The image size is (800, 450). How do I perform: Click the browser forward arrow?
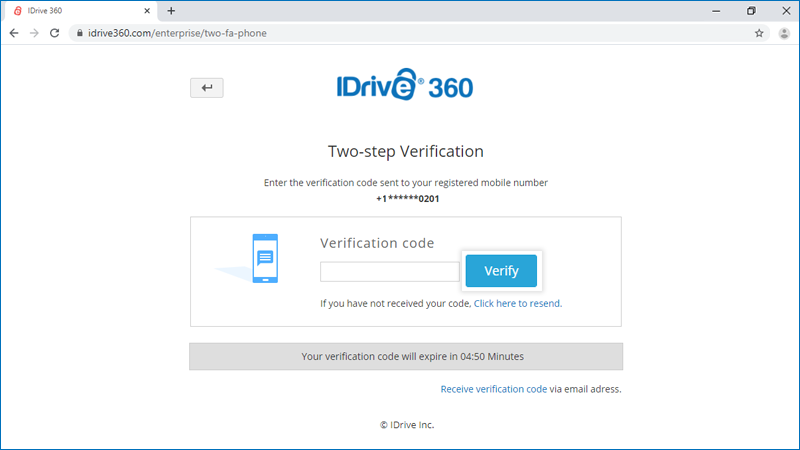(x=34, y=33)
